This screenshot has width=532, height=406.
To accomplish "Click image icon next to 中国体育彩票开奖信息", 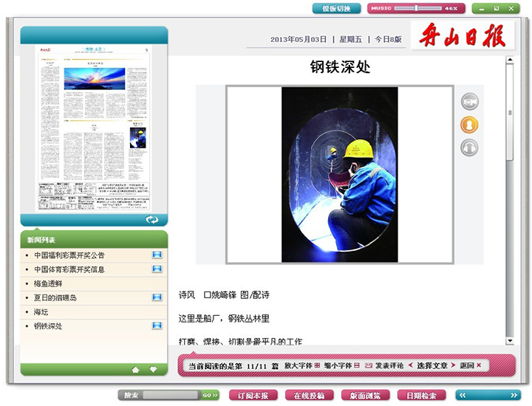I will pyautogui.click(x=157, y=269).
